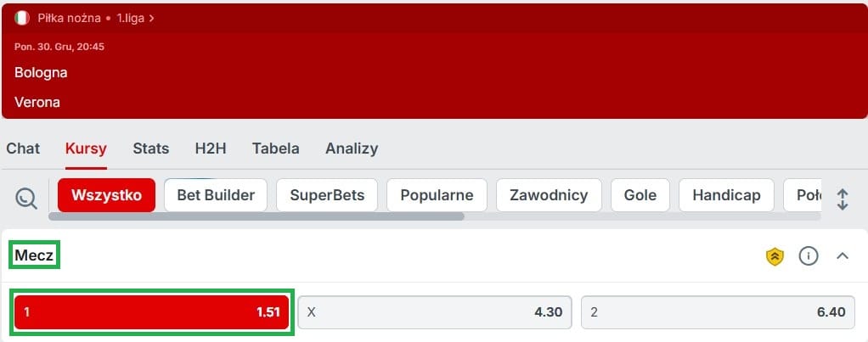The image size is (868, 342).
Task: Click the Italy flag icon
Action: pyautogui.click(x=22, y=18)
